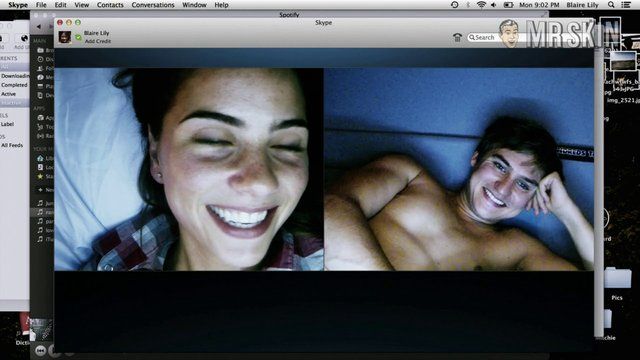Viewport: 640px width, 360px height.
Task: Open Notification Center list icon
Action: click(x=626, y=5)
